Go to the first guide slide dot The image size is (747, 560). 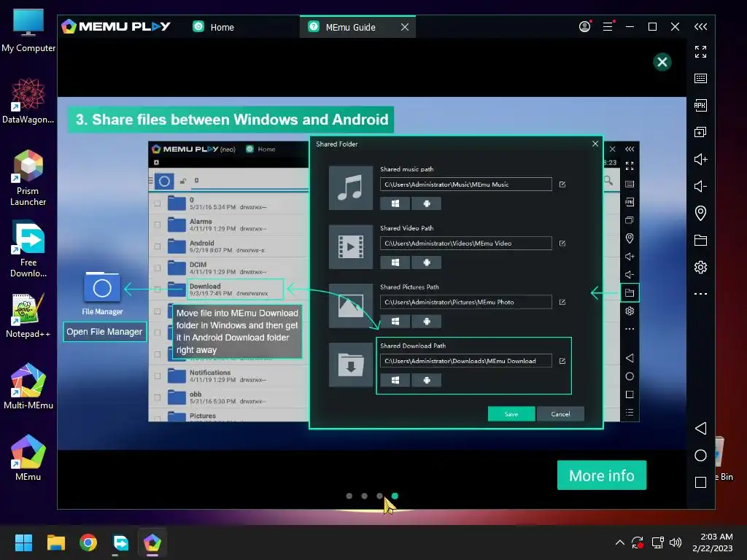pyautogui.click(x=349, y=496)
